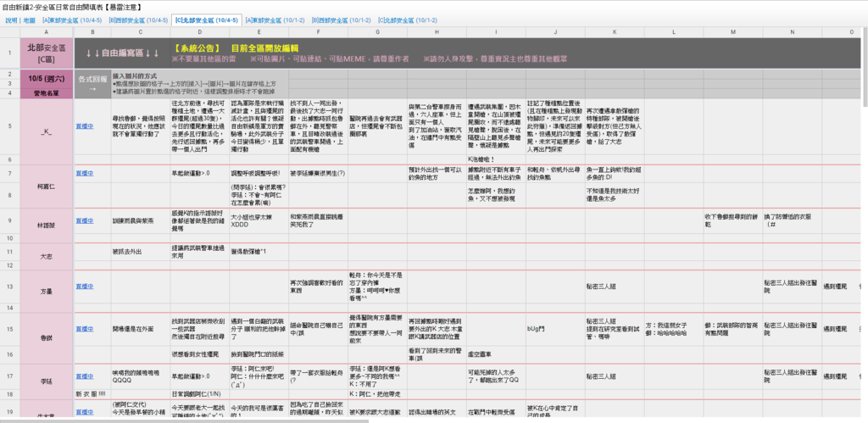The image size is (868, 423).
Task: Open the 說明 sheet tab
Action: [11, 20]
